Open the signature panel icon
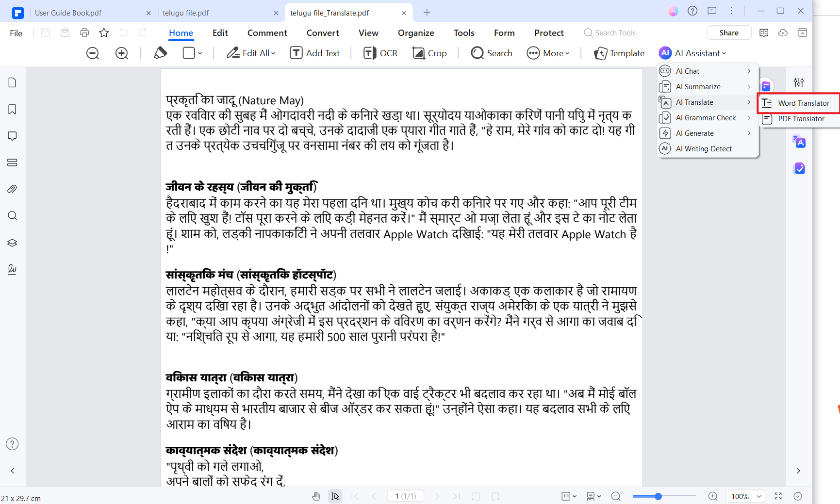 pyautogui.click(x=13, y=269)
